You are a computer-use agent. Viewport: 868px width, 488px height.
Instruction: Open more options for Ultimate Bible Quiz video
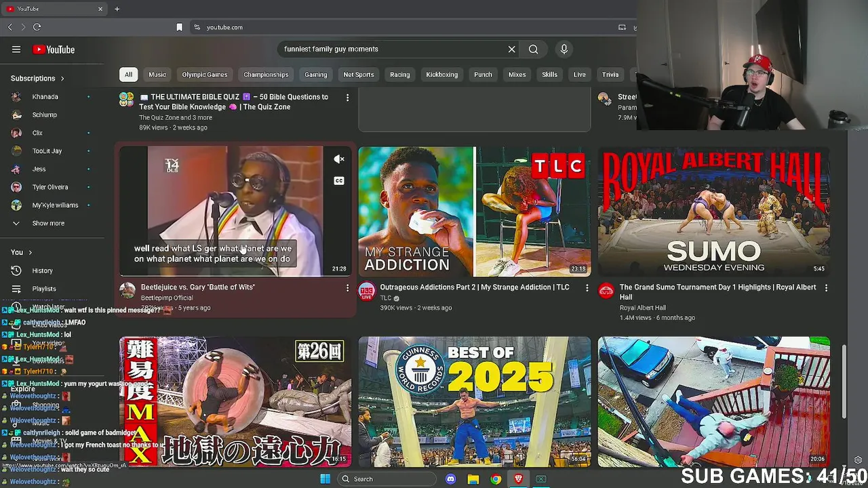pyautogui.click(x=347, y=98)
